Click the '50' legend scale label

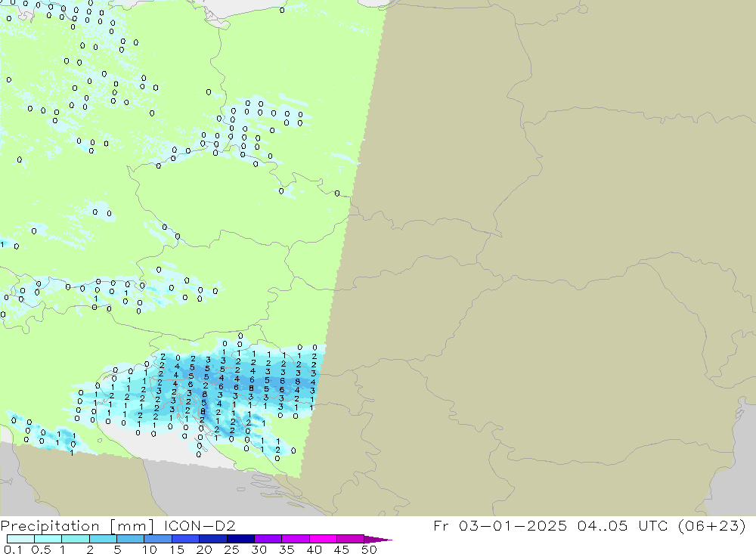coord(369,549)
